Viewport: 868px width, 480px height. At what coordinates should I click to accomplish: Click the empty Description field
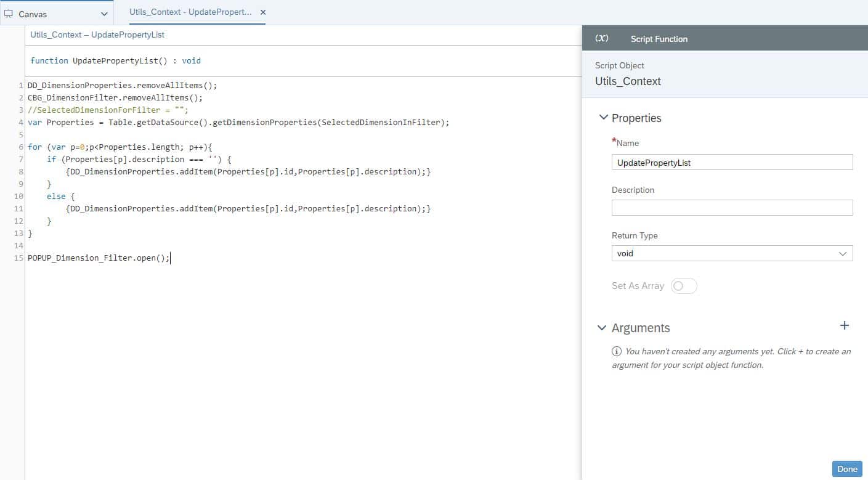coord(732,207)
